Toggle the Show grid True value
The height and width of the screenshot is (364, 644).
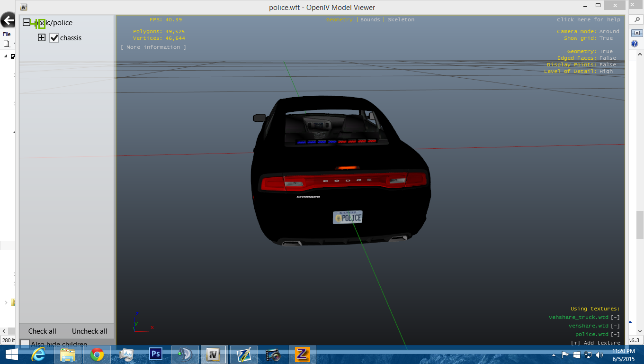tap(606, 38)
